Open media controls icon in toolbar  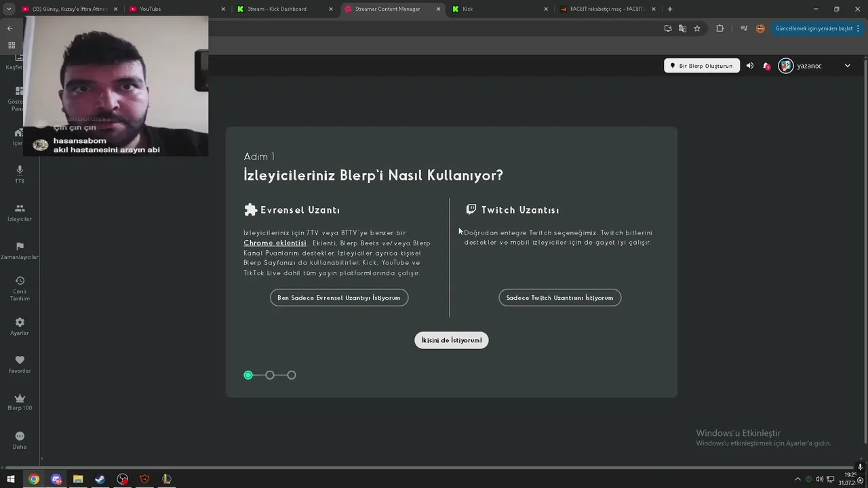pos(744,28)
